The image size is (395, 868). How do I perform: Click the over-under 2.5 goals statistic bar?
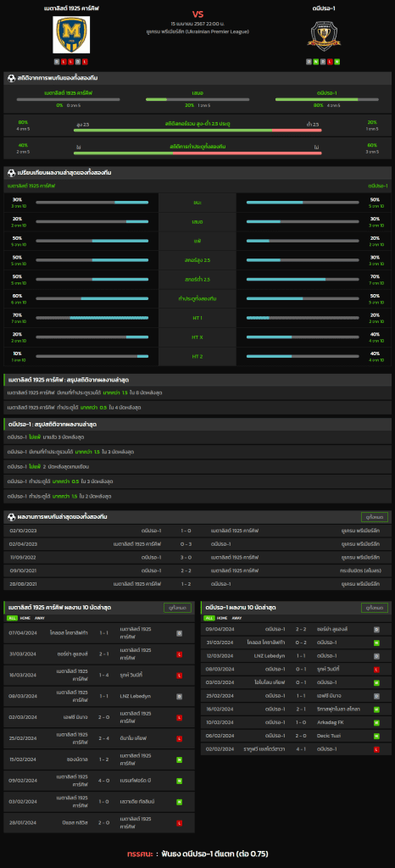[x=197, y=130]
